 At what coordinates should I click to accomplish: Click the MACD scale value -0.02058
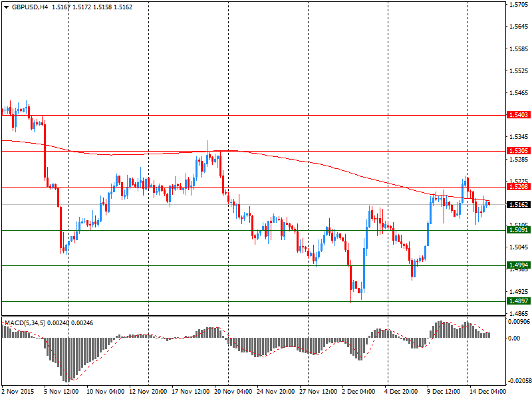[x=519, y=380]
